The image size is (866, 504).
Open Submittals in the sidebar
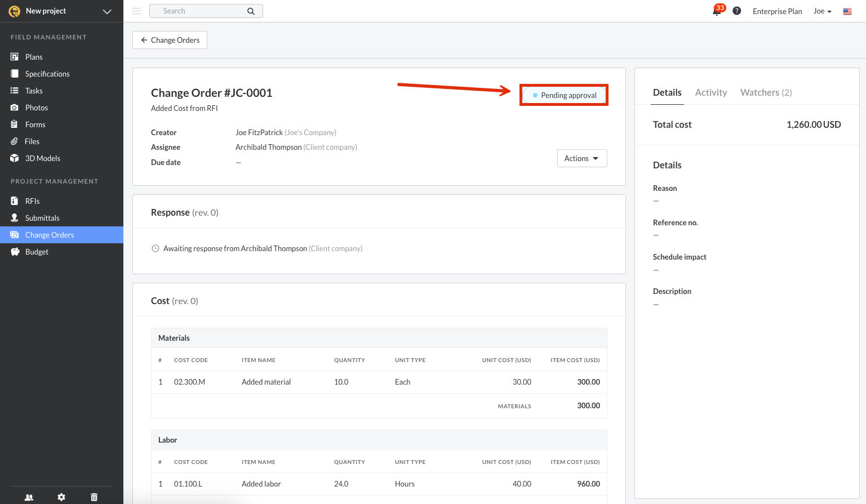coord(42,218)
